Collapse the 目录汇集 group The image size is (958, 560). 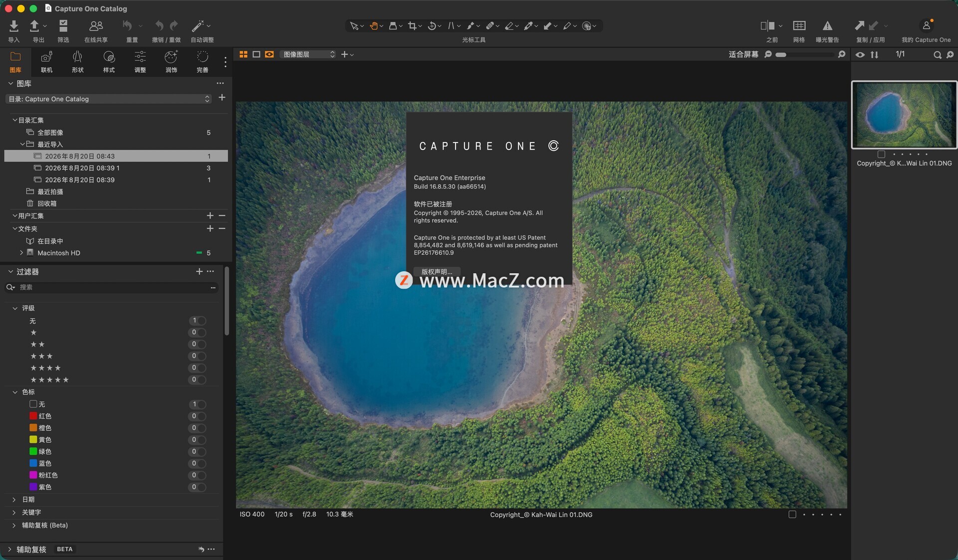point(14,120)
